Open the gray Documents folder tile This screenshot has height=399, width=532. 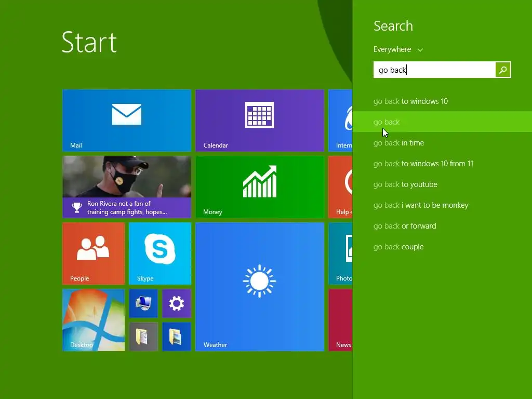click(143, 336)
